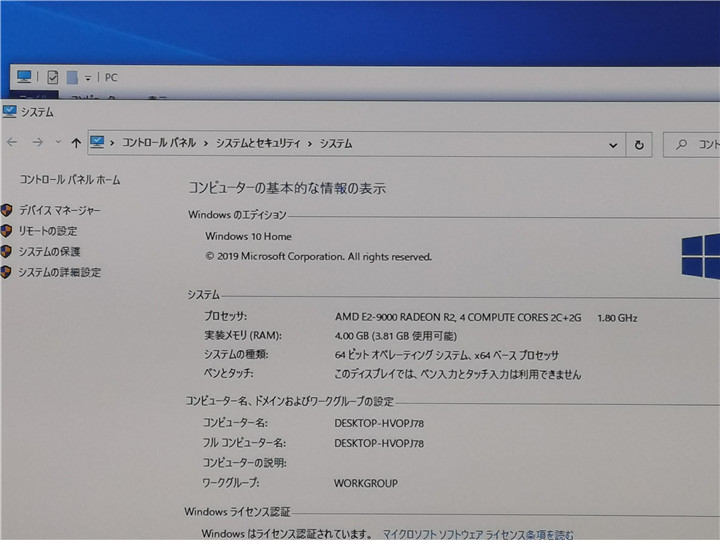
Task: Open リモートの設定
Action: click(48, 231)
